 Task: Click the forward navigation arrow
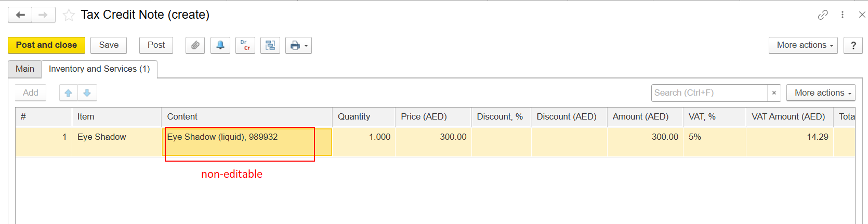pyautogui.click(x=44, y=15)
